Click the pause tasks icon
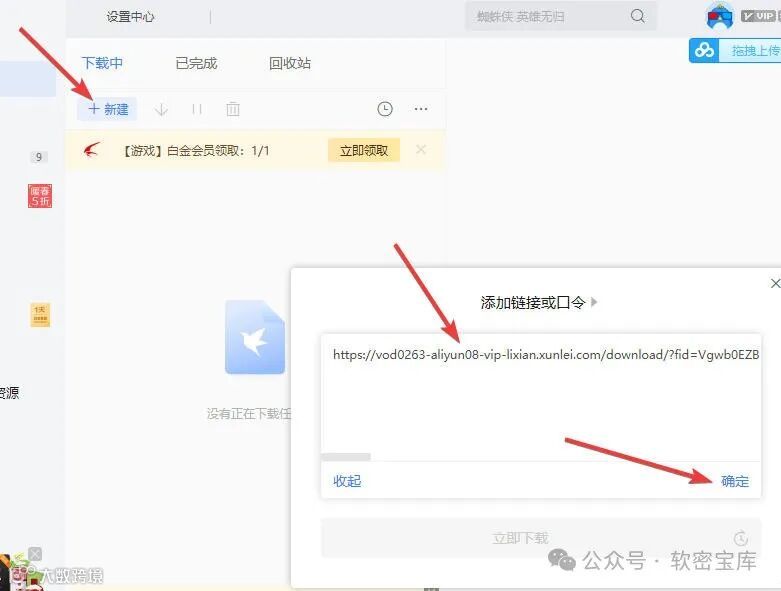The height and width of the screenshot is (591, 781). click(197, 109)
